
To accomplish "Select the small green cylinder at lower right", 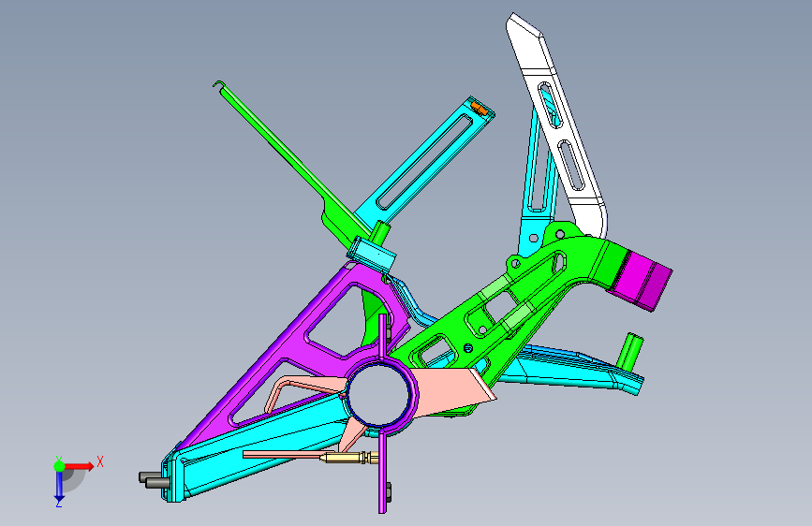I will [631, 352].
